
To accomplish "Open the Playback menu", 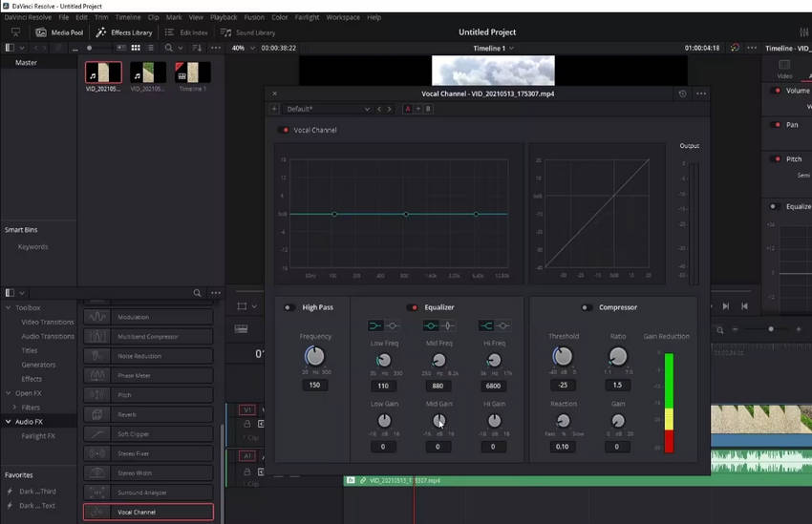I will [224, 17].
